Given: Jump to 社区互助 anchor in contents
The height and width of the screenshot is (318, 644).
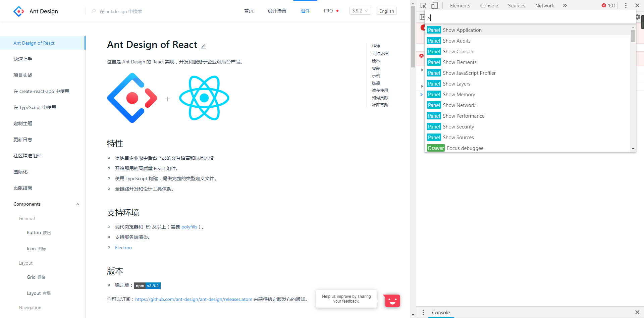Looking at the screenshot, I should pyautogui.click(x=380, y=105).
